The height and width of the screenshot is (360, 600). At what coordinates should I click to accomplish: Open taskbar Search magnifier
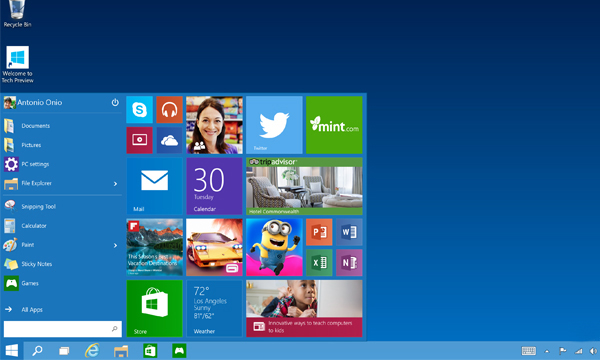(37, 350)
